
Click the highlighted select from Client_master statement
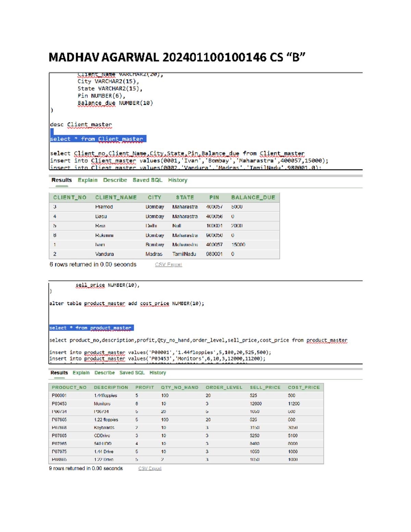98,139
